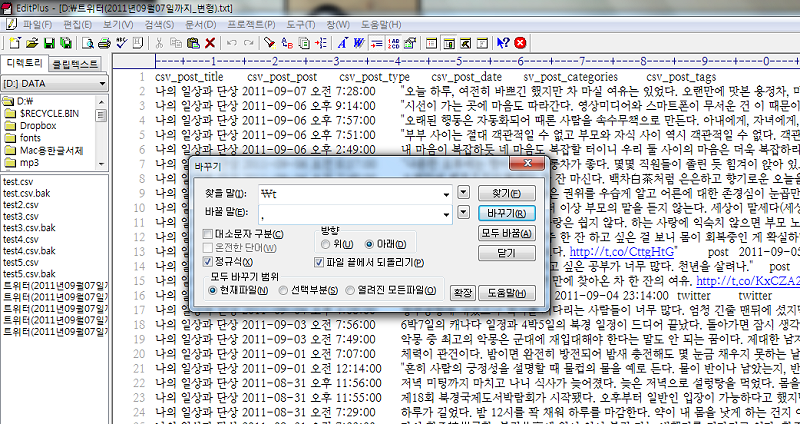Click the Print printer icon
The image size is (800, 424).
click(104, 43)
